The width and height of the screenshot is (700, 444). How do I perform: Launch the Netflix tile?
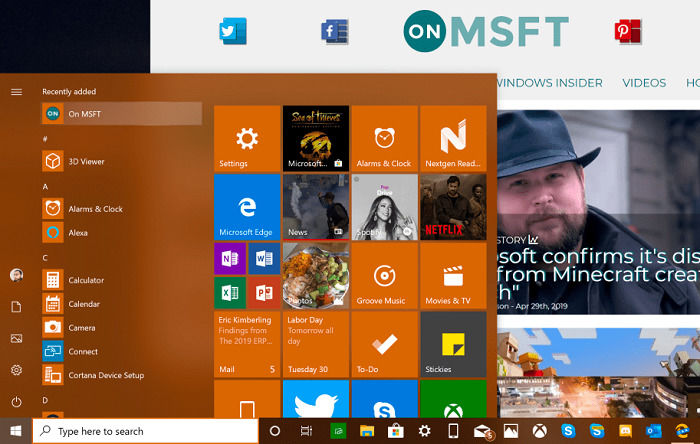453,207
